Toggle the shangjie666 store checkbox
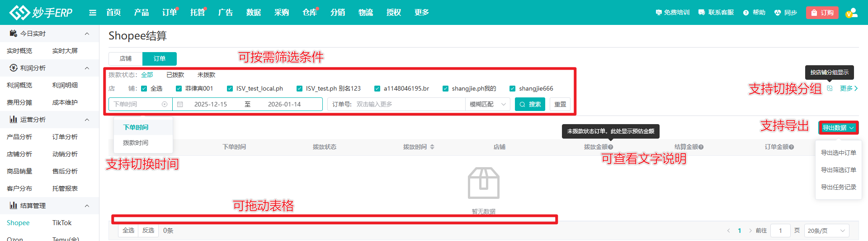868x241 pixels. (512, 88)
